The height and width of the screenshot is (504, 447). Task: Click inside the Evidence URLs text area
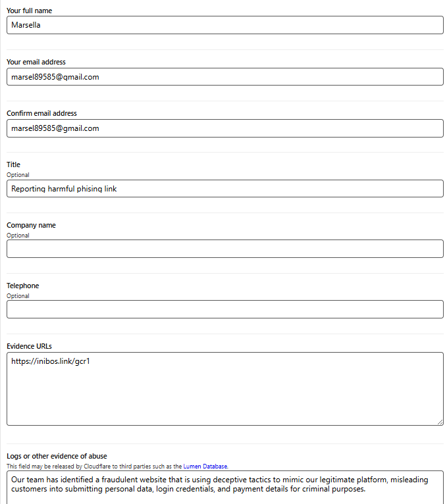[x=224, y=389]
